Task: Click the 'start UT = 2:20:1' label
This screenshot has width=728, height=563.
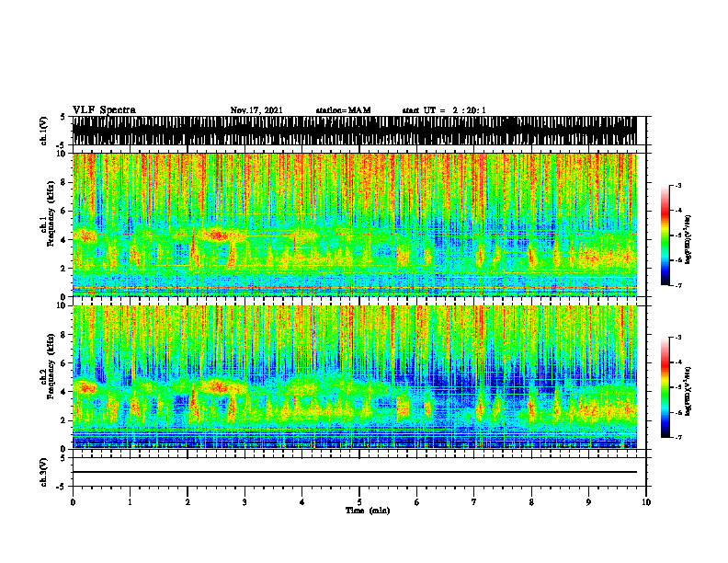Action: 443,110
